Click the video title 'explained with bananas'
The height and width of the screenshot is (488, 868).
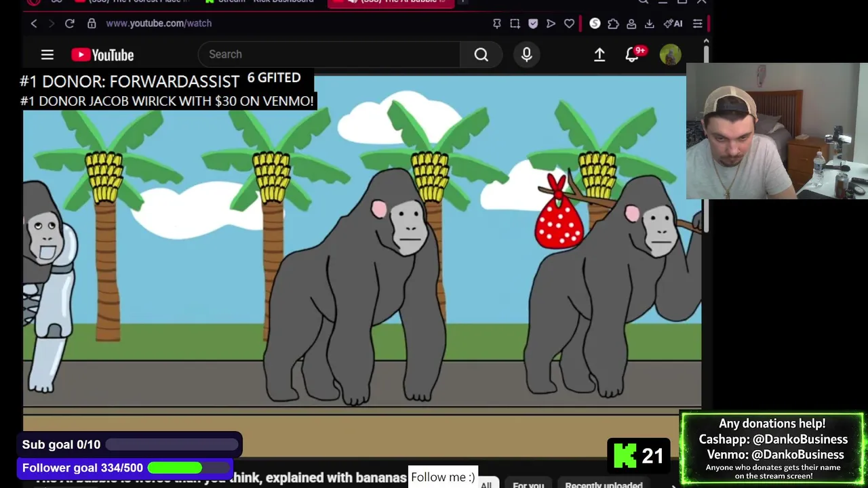point(336,478)
